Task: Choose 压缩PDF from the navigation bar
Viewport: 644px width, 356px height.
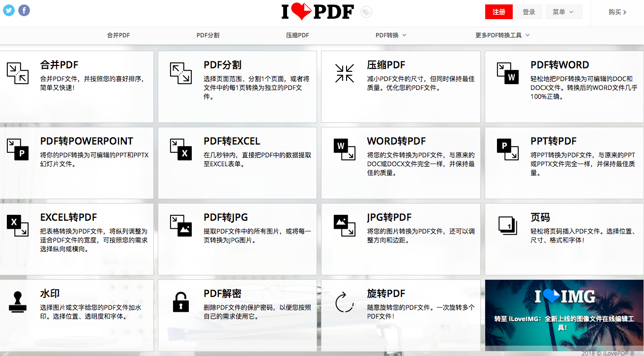Action: 297,35
